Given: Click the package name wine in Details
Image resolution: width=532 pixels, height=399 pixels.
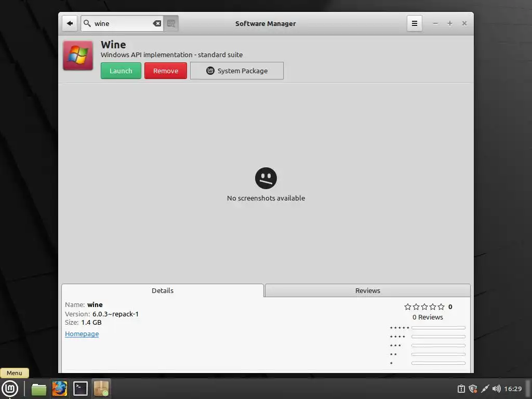Looking at the screenshot, I should click(x=95, y=304).
